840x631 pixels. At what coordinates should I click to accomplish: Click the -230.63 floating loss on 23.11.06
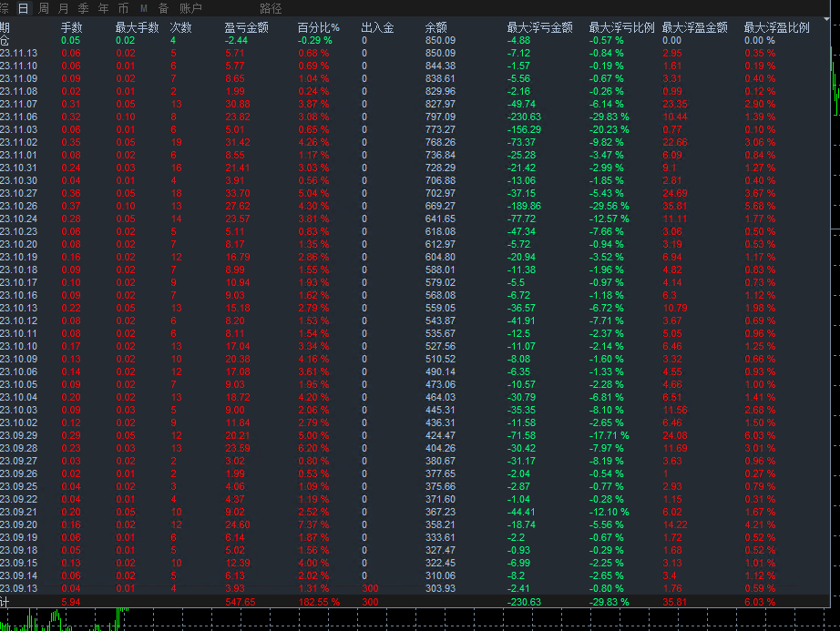coord(524,117)
